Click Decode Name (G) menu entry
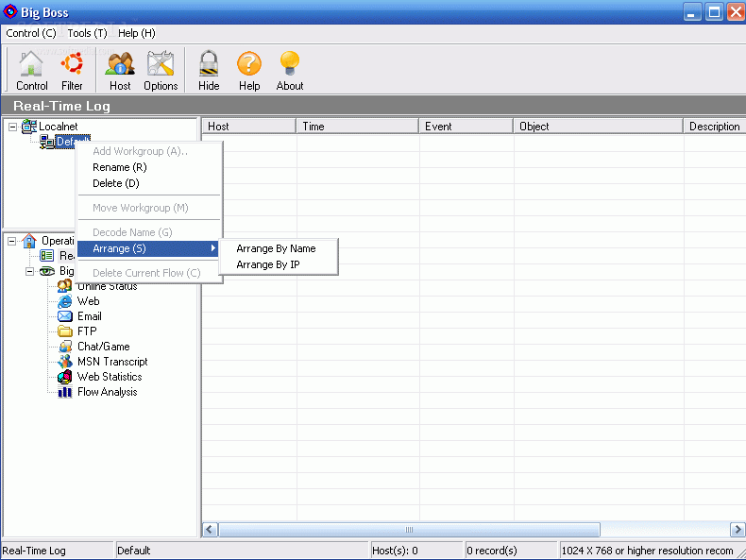 [x=149, y=232]
